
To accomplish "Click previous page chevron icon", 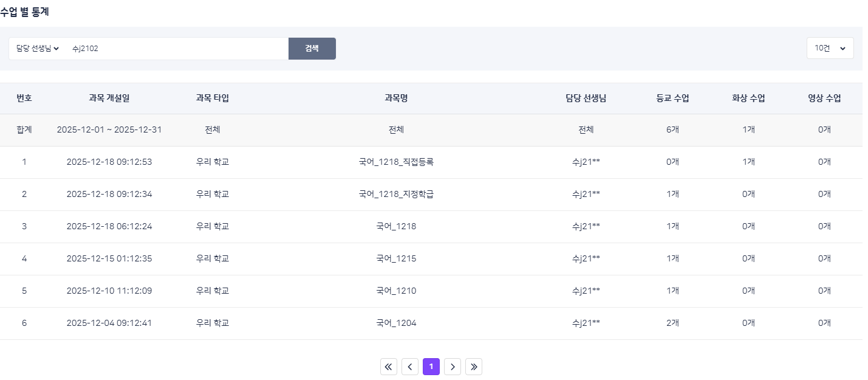I will pos(410,367).
